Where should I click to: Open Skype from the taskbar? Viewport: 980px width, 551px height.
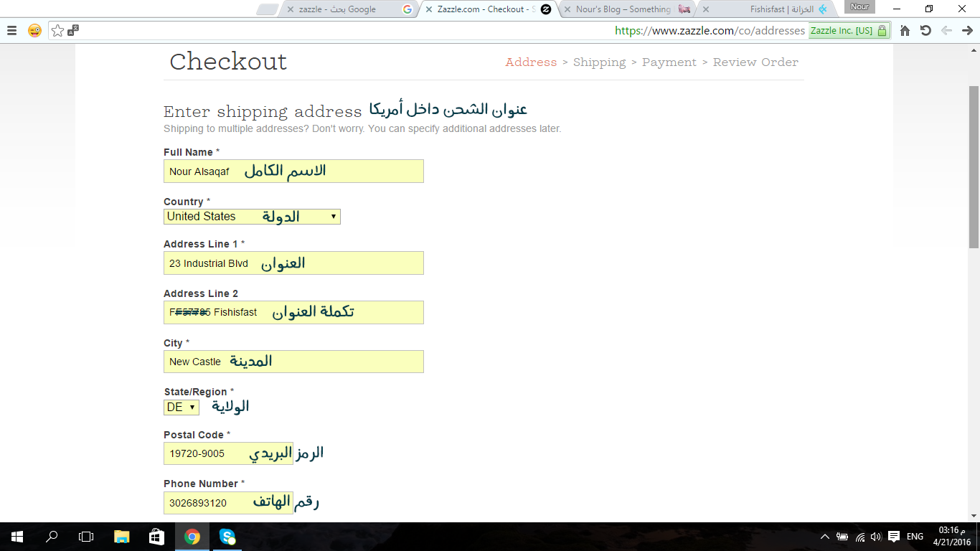pos(227,538)
